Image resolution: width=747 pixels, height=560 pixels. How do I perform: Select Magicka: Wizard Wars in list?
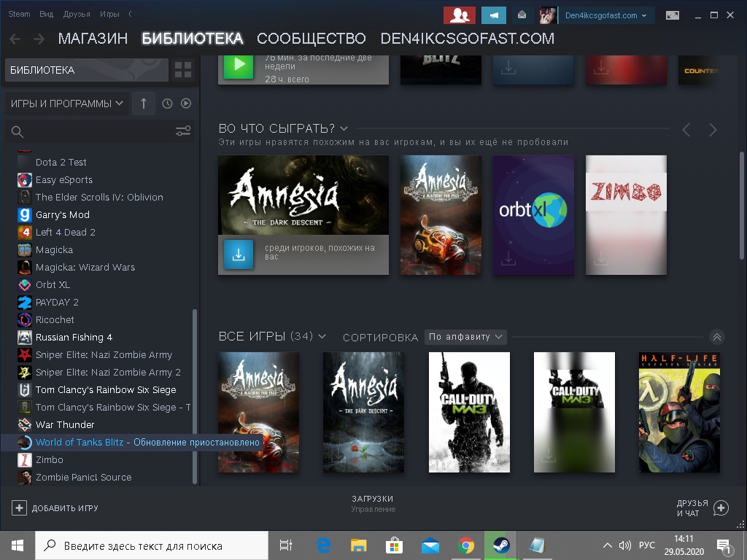85,267
